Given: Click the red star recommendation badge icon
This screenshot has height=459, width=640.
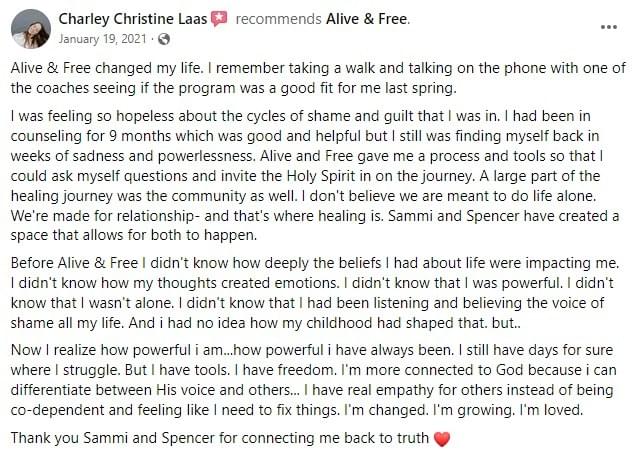Looking at the screenshot, I should click(x=219, y=19).
